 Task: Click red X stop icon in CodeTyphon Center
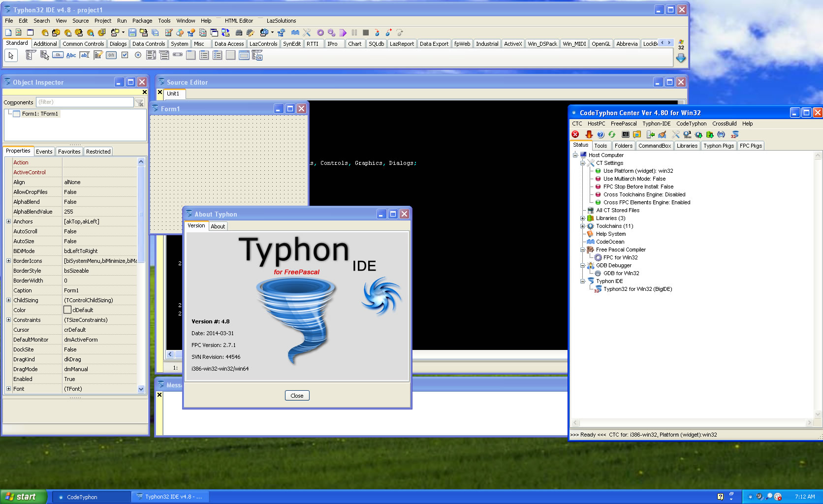tap(575, 134)
